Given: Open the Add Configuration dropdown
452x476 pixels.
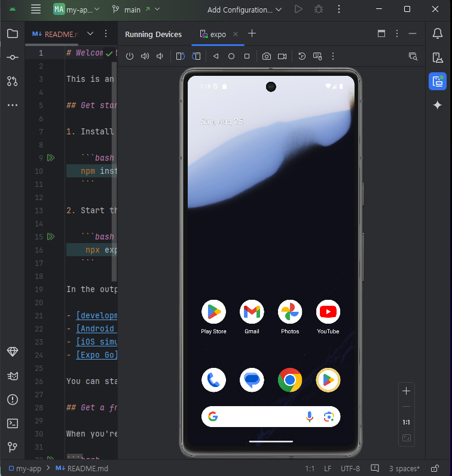Looking at the screenshot, I should tap(245, 10).
